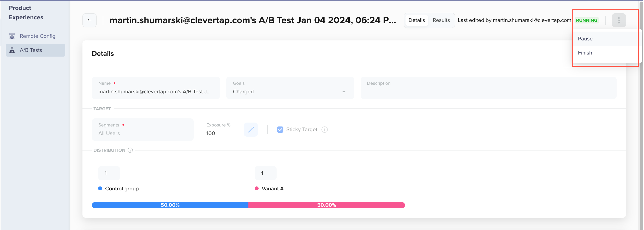Click the pencil edit exposure icon
Viewport: 644px width, 230px height.
click(x=251, y=129)
